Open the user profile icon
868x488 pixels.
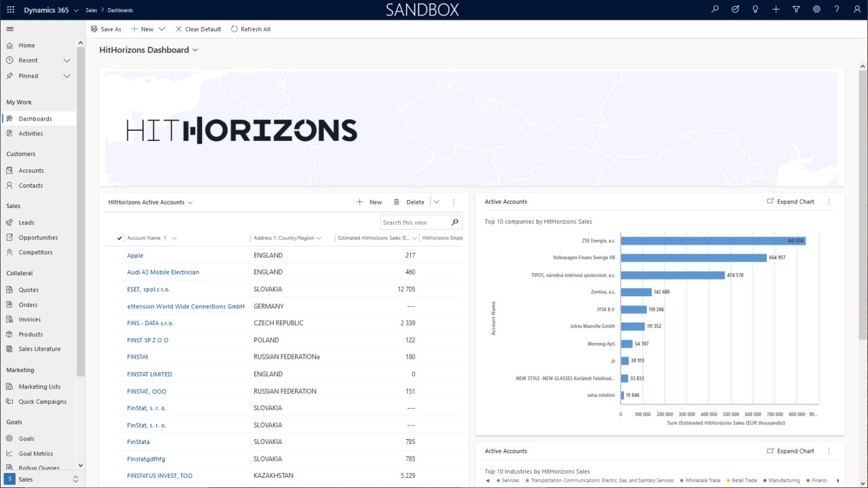856,9
